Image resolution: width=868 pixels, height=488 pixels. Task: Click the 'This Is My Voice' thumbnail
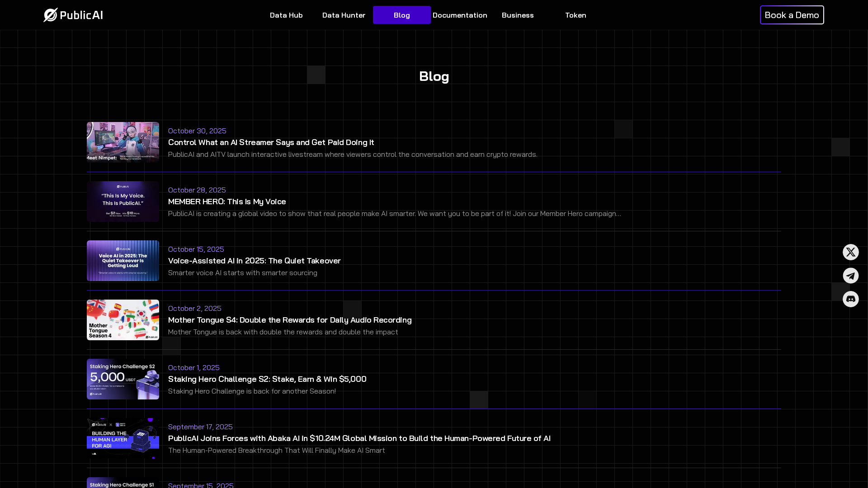click(x=123, y=202)
